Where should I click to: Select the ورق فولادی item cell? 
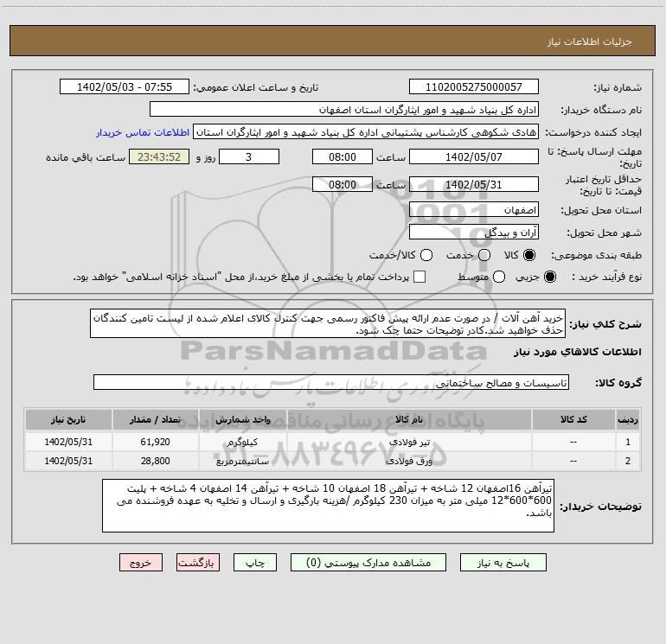point(409,461)
